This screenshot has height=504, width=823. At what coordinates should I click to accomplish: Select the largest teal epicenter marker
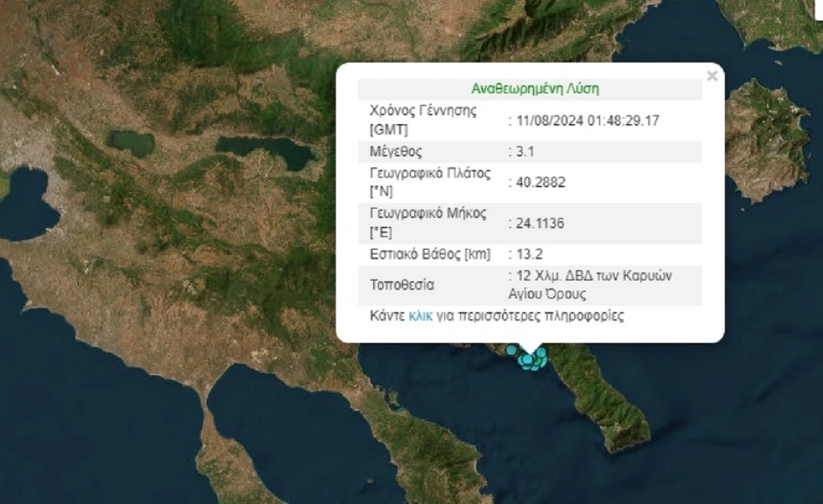point(527,359)
